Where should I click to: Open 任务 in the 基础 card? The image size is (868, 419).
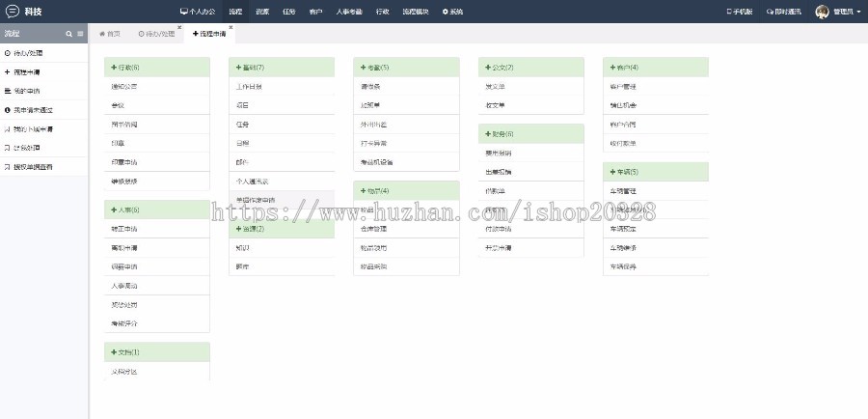[x=282, y=125]
